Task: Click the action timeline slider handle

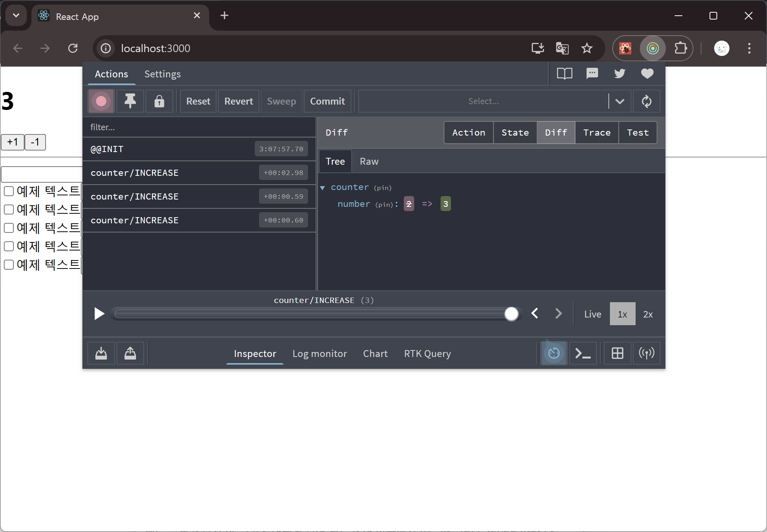Action: [511, 314]
